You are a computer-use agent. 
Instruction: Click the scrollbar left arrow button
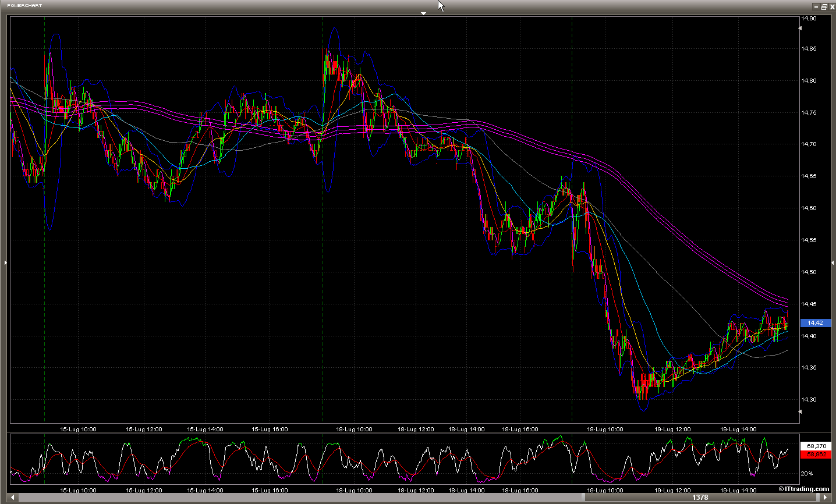14,498
